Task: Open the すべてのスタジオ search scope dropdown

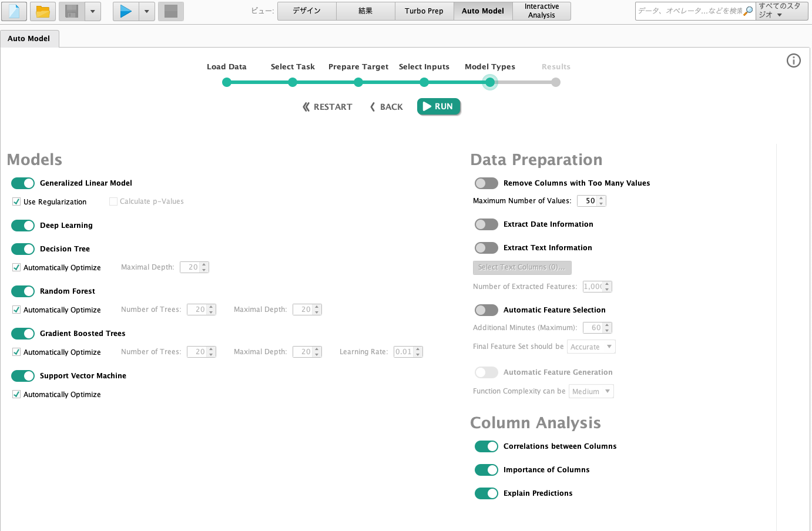Action: pos(782,11)
